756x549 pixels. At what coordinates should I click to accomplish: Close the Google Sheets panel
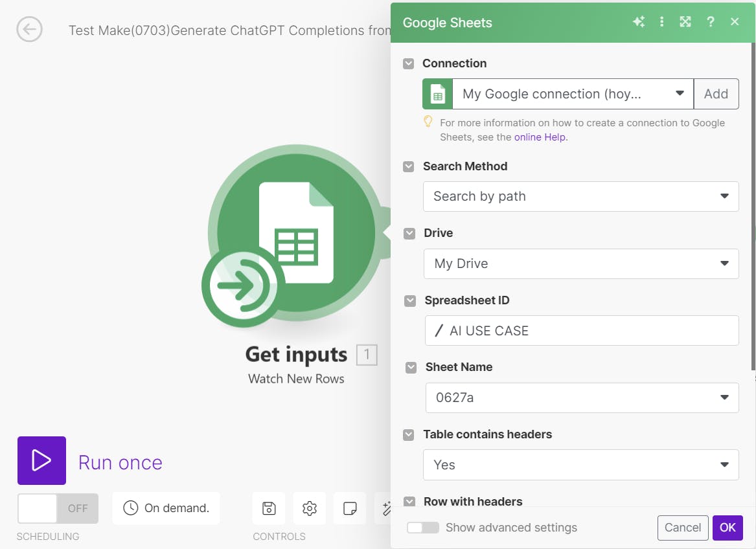(735, 22)
